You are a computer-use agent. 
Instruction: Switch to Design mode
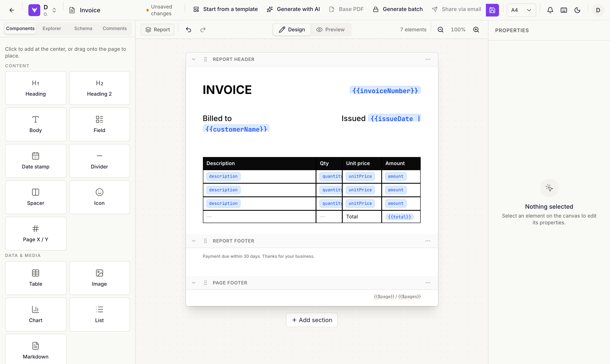tap(292, 30)
